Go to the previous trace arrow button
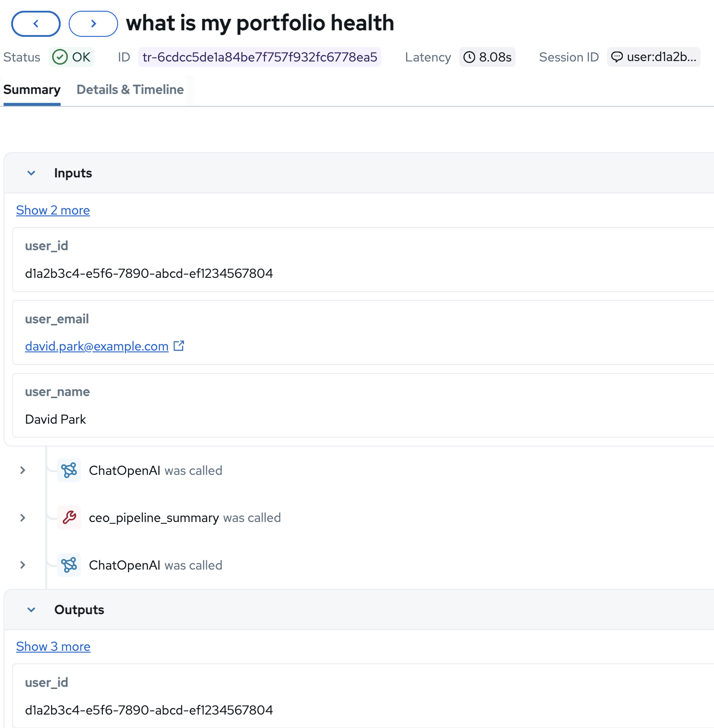Viewport: 714px width, 728px height. point(36,24)
